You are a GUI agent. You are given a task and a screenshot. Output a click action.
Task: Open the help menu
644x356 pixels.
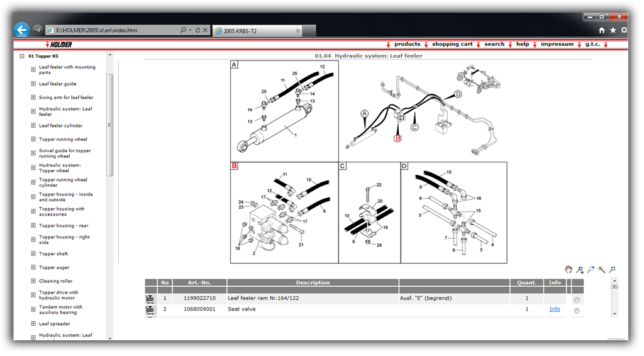[523, 44]
